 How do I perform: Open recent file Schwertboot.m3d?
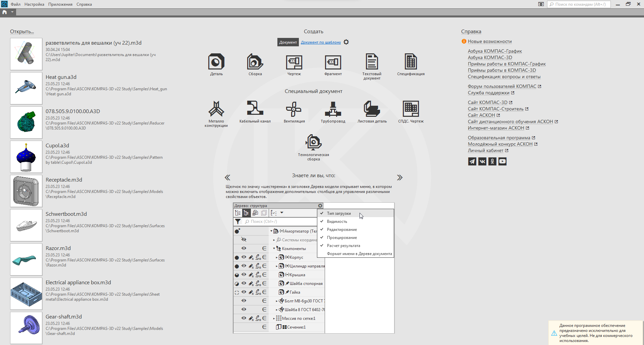pyautogui.click(x=66, y=214)
